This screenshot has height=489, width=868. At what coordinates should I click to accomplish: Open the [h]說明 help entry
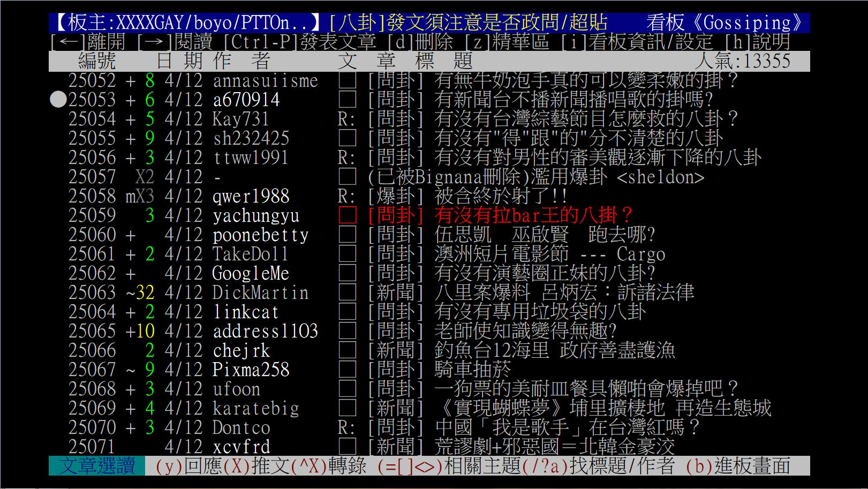tap(757, 42)
